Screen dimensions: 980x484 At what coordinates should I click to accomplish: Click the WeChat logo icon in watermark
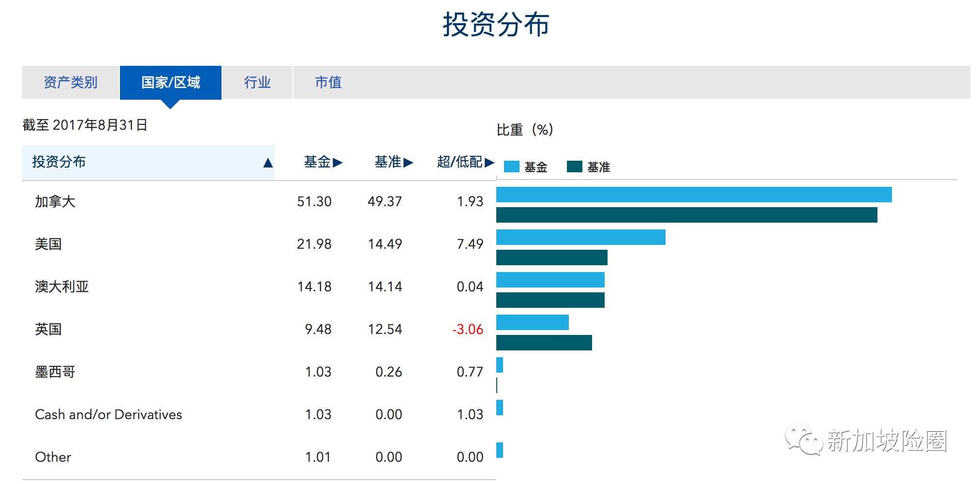coord(803,439)
